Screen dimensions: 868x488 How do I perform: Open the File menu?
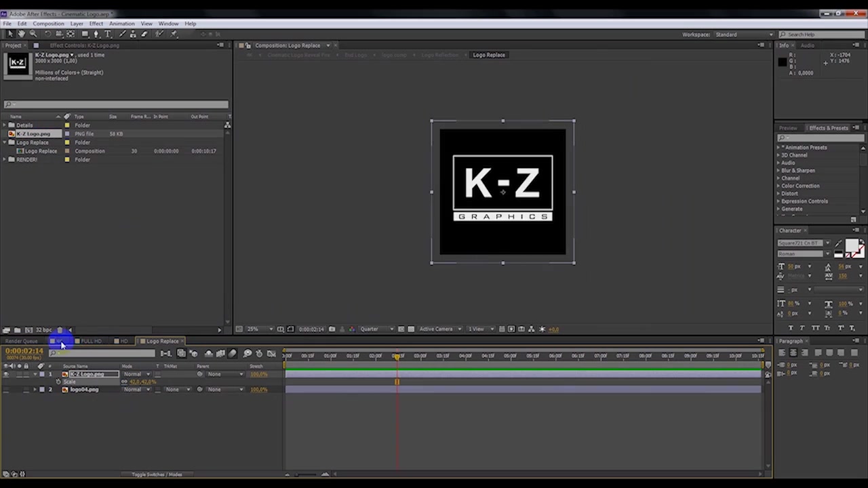pyautogui.click(x=7, y=24)
